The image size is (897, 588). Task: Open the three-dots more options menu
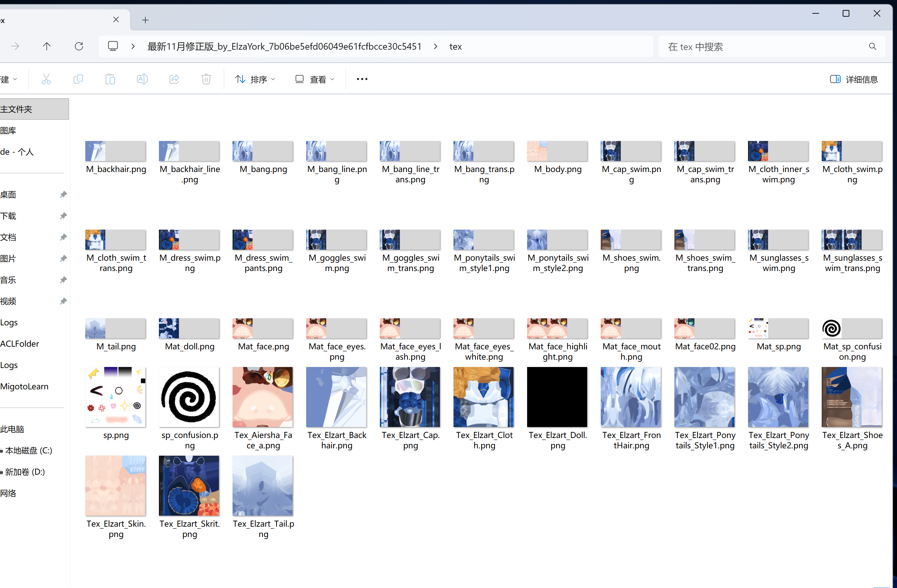tap(362, 79)
